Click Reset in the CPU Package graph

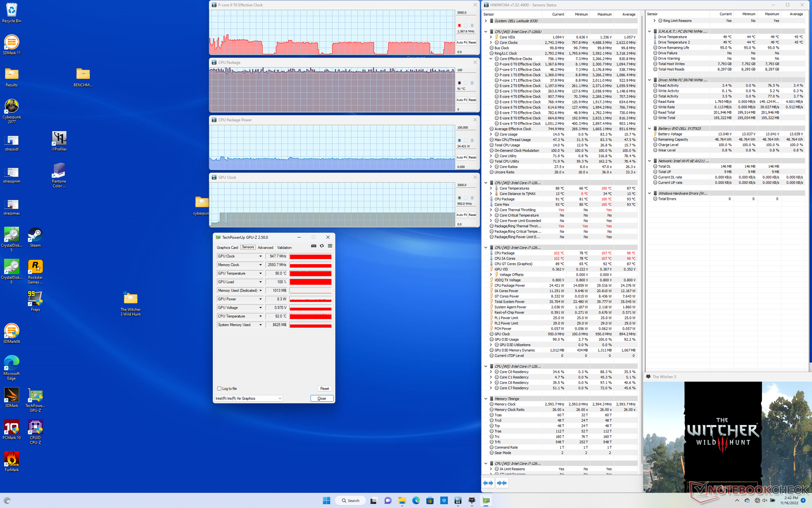click(x=472, y=100)
